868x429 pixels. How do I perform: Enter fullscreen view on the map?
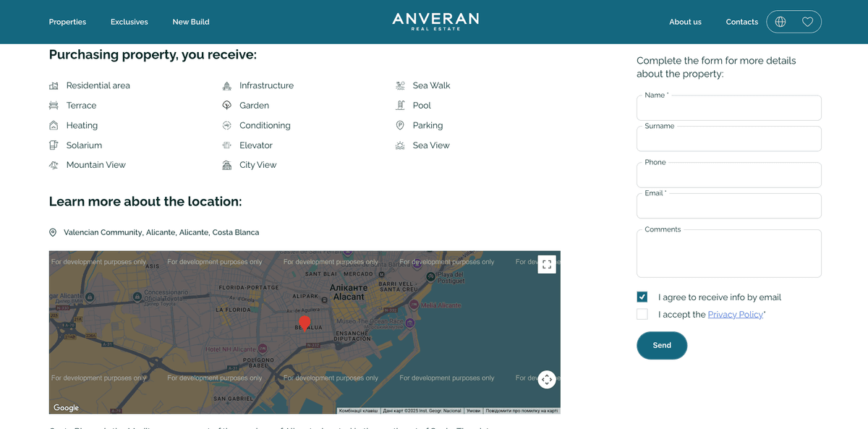(x=546, y=264)
